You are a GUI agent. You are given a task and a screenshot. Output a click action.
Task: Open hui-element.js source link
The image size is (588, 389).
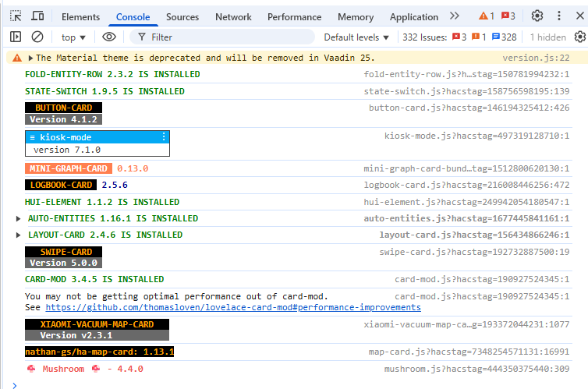[466, 203]
